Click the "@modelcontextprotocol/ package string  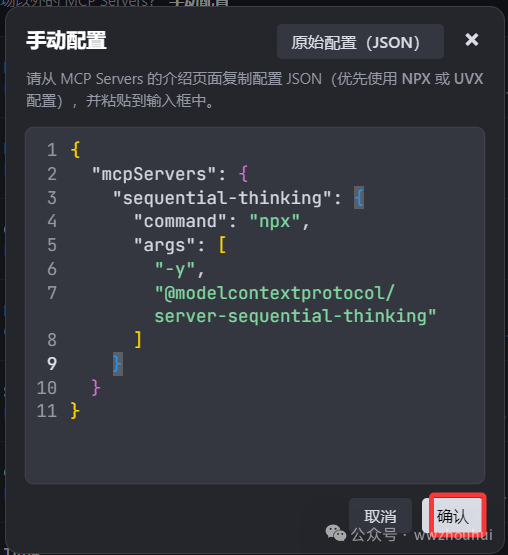coord(274,293)
